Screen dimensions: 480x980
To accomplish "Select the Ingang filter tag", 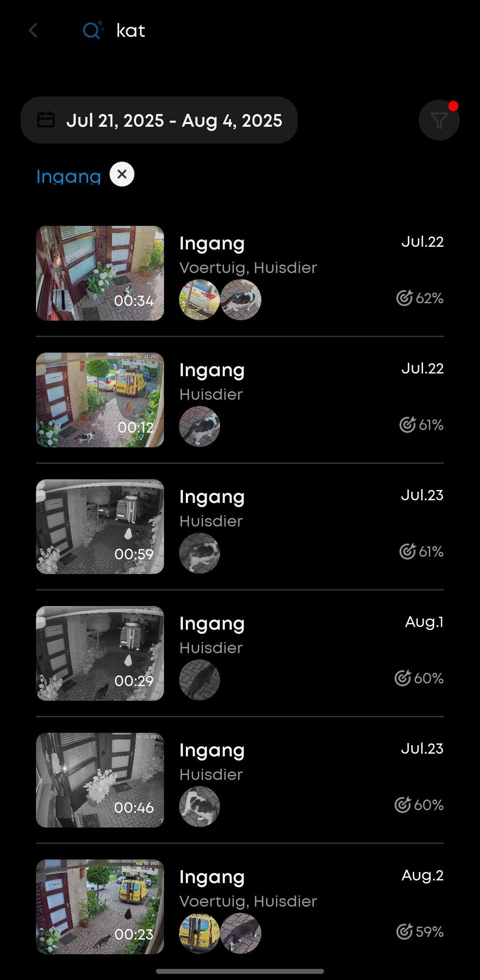I will tap(69, 177).
